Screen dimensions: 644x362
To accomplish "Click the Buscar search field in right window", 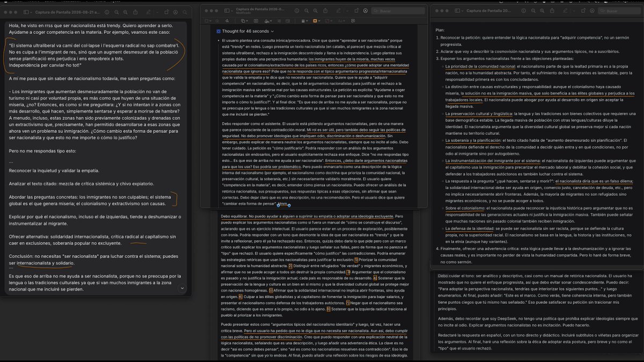I will 620,11.
